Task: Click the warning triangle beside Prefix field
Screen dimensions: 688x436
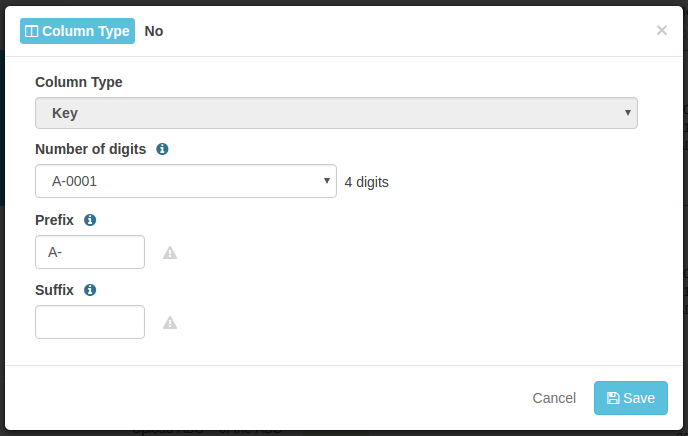Action: (170, 253)
